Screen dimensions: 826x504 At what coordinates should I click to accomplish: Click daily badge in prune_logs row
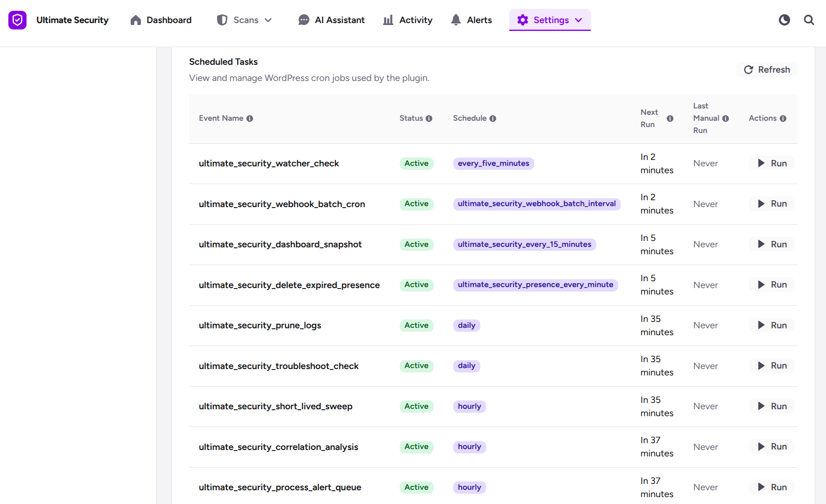[x=467, y=325]
